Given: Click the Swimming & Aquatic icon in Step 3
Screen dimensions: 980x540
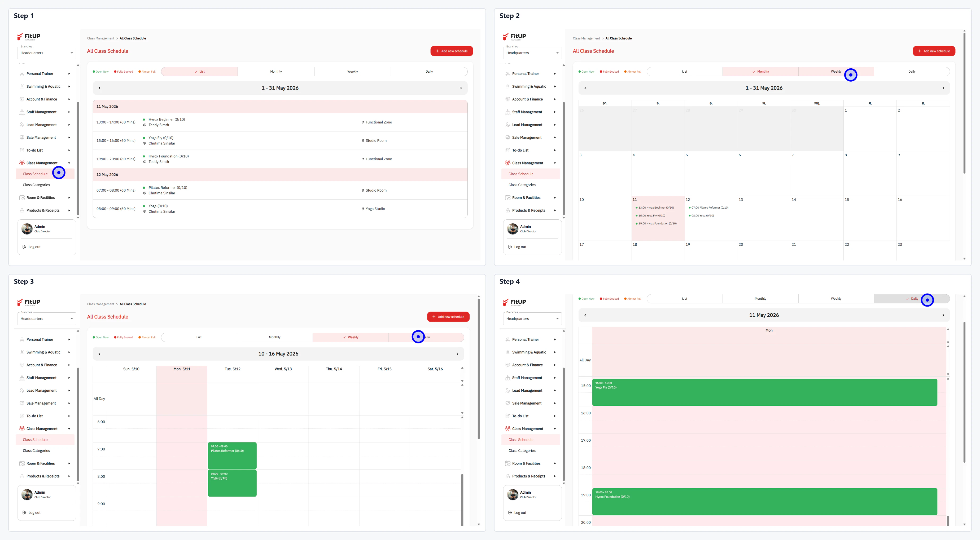Looking at the screenshot, I should (x=22, y=352).
